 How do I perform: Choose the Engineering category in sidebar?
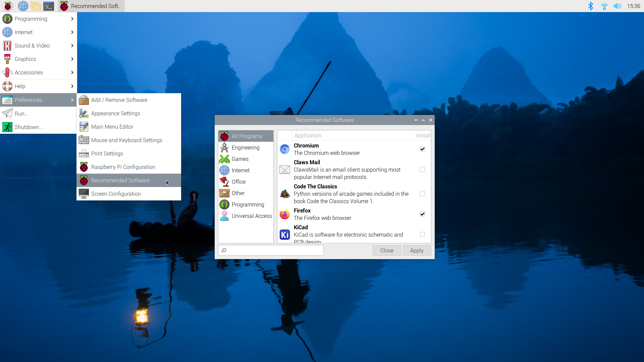pyautogui.click(x=245, y=147)
